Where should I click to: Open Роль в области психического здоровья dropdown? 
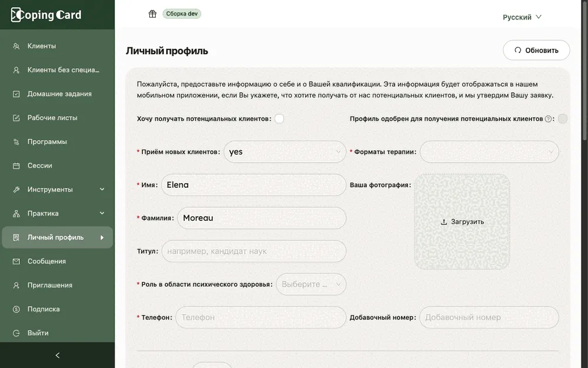(311, 284)
